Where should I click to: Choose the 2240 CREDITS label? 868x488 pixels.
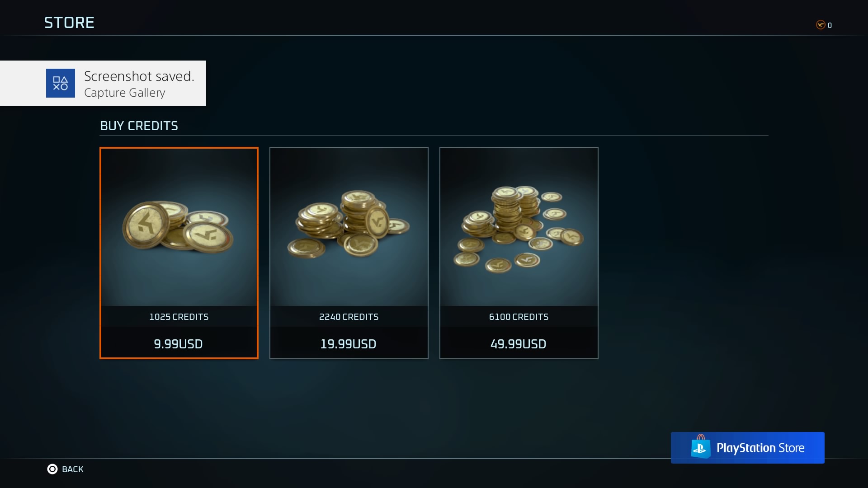pos(349,317)
